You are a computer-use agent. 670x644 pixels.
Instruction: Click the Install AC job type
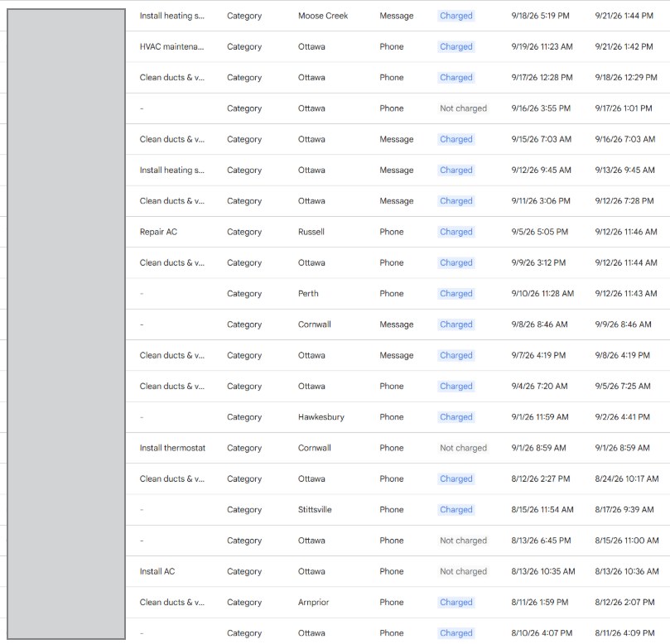[157, 571]
